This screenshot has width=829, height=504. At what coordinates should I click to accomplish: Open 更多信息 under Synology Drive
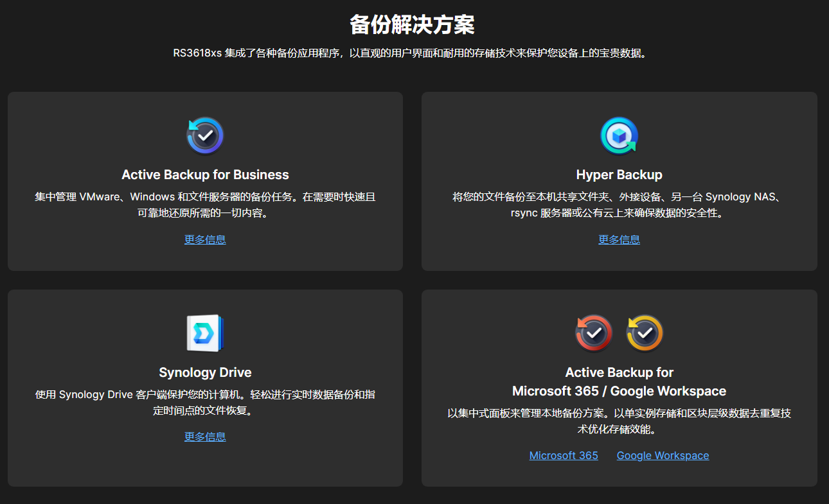point(205,437)
